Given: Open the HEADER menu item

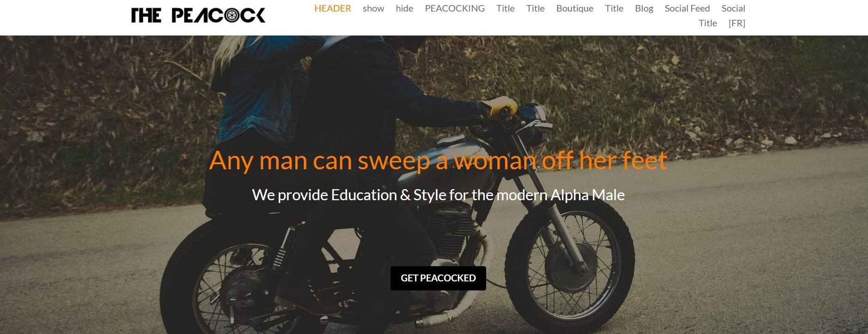Looking at the screenshot, I should (x=332, y=8).
